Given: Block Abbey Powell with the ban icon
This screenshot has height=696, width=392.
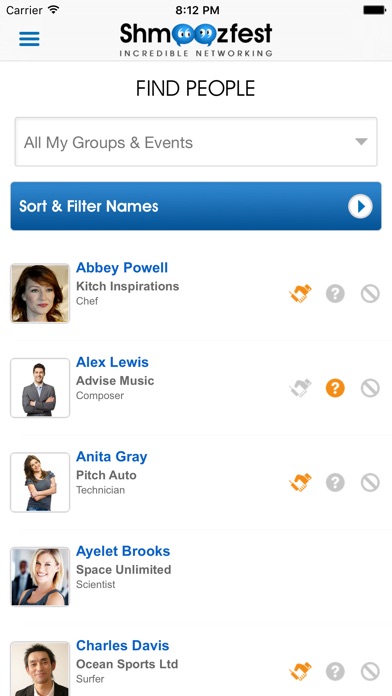Looking at the screenshot, I should point(370,294).
